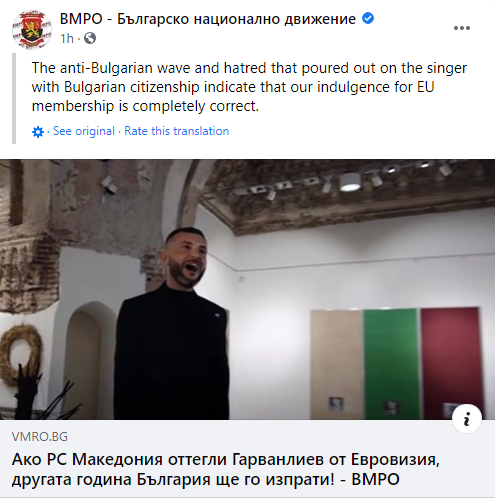This screenshot has height=498, width=495.
Task: Click the ВМРО page profile picture
Action: point(32,30)
